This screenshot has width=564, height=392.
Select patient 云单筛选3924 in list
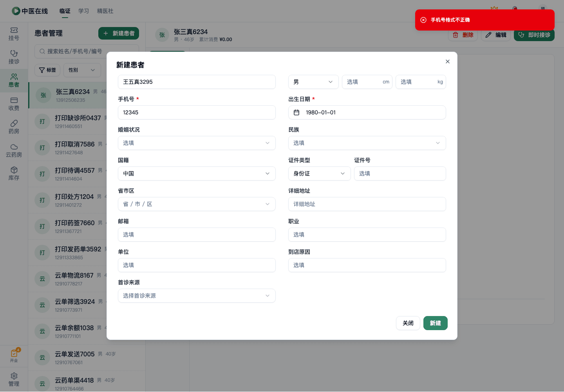pyautogui.click(x=67, y=305)
